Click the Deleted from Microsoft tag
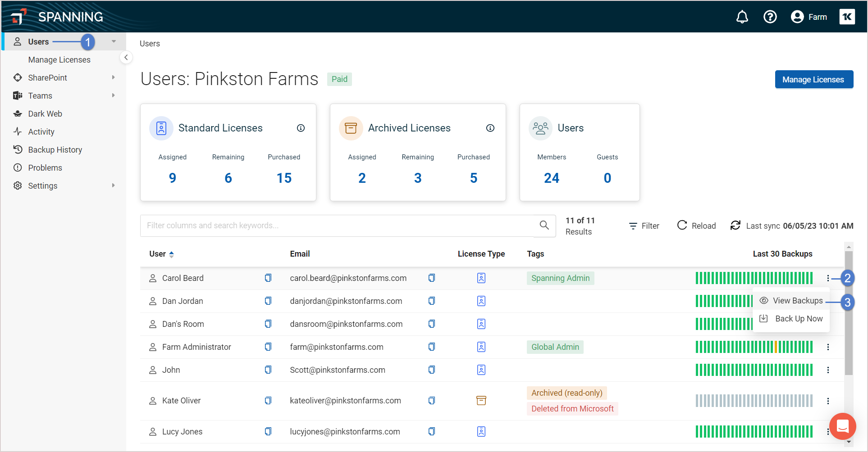Viewport: 868px width, 452px height. pos(572,409)
